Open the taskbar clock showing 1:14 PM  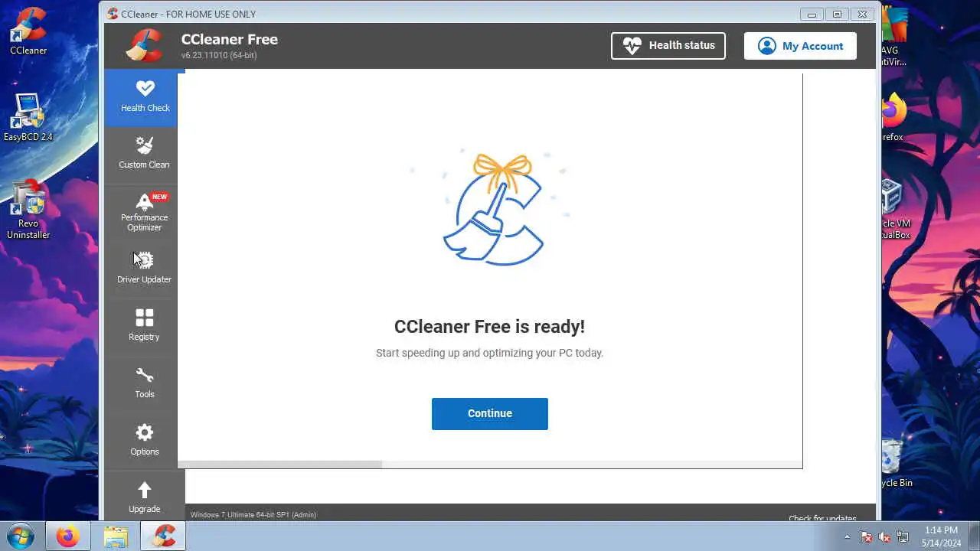(940, 536)
